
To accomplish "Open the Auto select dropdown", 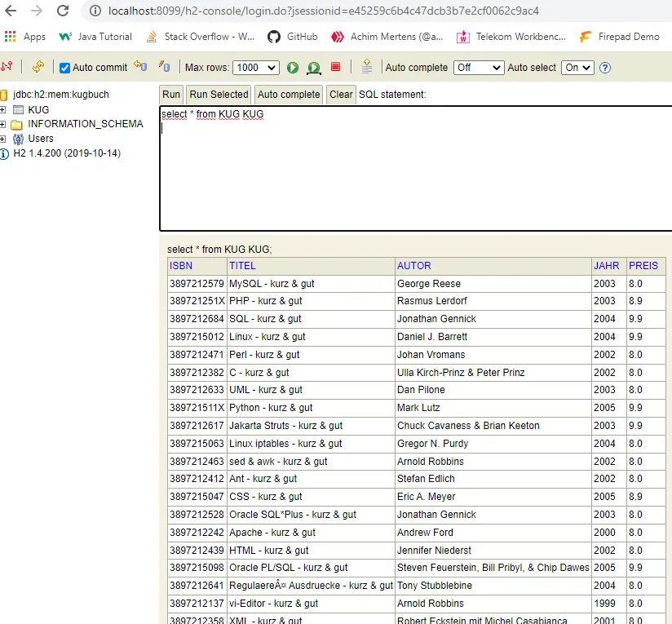I will (577, 68).
